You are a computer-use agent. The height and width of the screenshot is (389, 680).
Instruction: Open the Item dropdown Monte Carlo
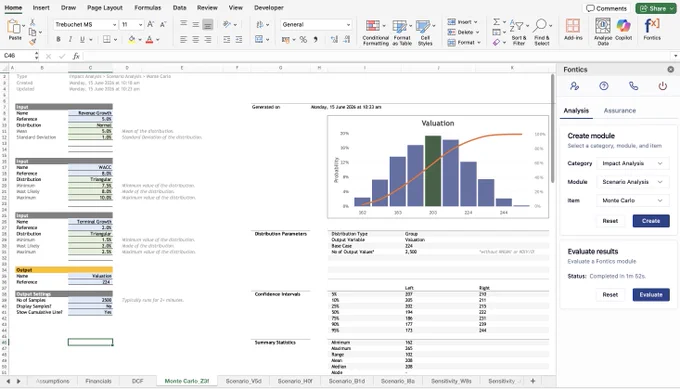[x=633, y=201]
